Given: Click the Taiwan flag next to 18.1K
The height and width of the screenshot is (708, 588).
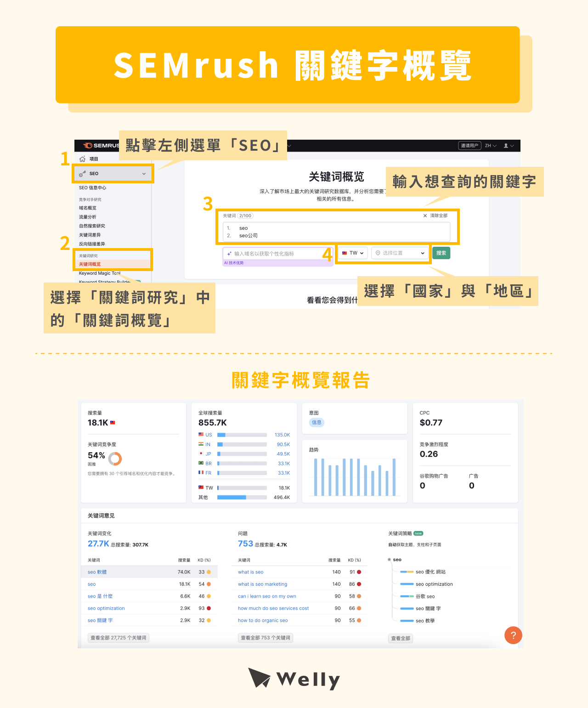Looking at the screenshot, I should coord(113,423).
